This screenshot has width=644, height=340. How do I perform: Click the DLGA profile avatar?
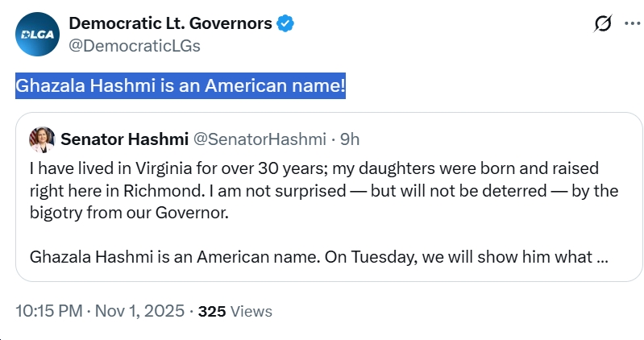click(37, 33)
